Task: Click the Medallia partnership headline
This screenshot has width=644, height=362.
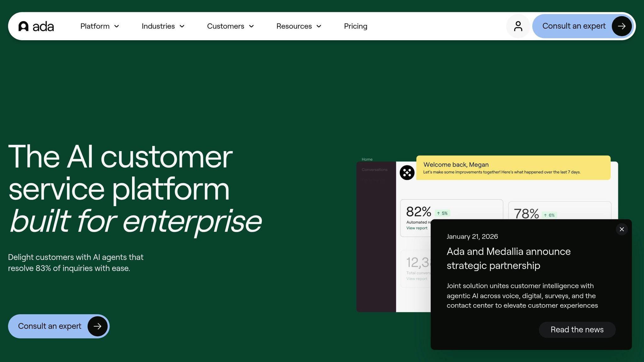Action: coord(508,258)
